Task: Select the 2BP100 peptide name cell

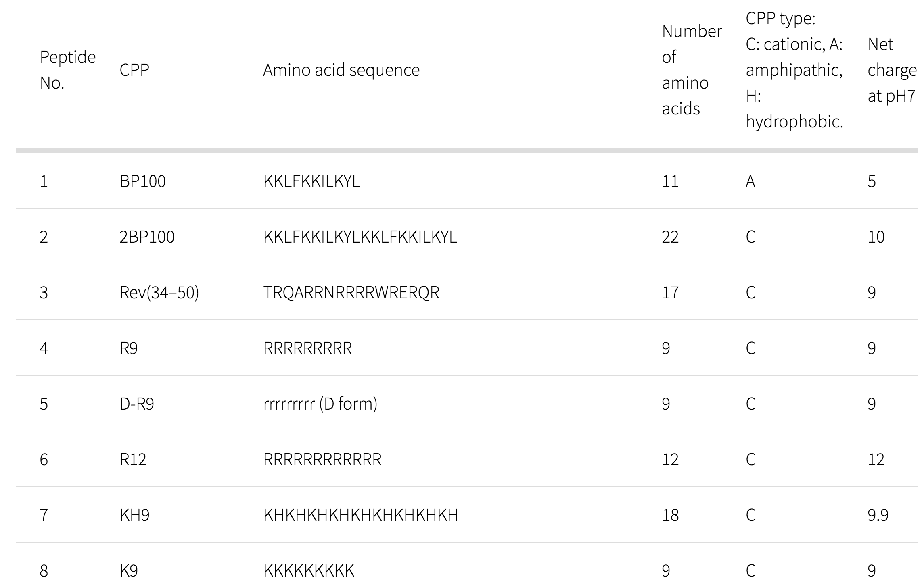Action: (147, 237)
